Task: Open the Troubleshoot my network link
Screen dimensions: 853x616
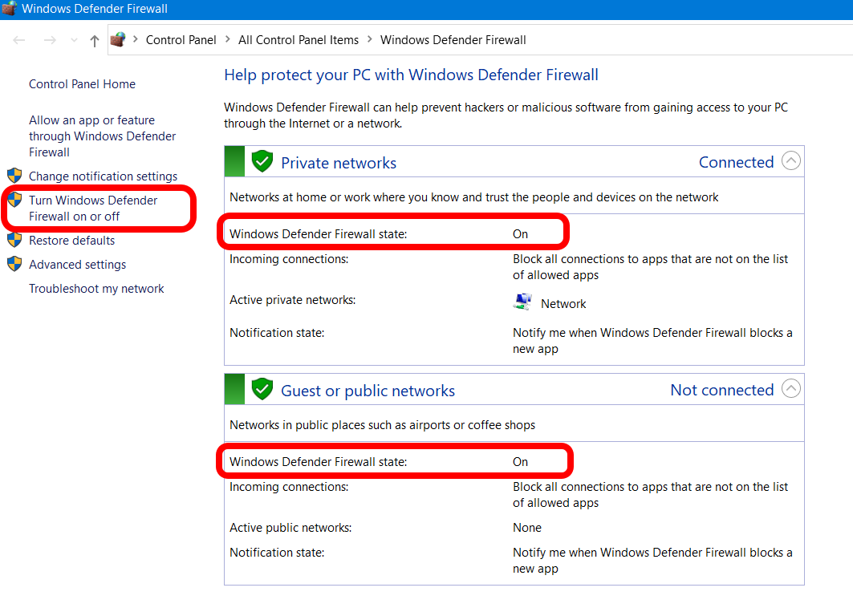Action: click(x=96, y=288)
